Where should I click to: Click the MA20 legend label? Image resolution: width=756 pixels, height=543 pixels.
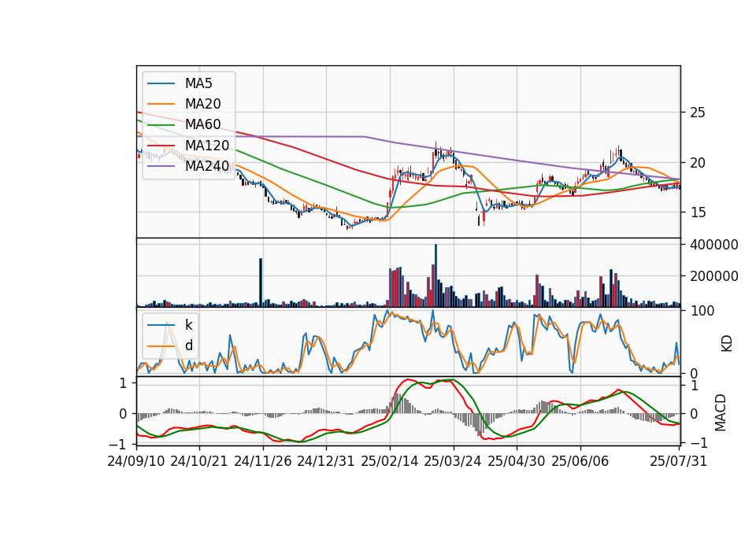(x=202, y=104)
